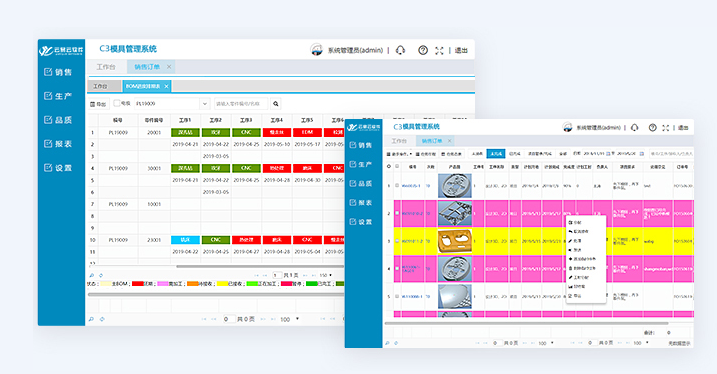
Task: Click the fullscreen expand icon in left window
Action: point(439,51)
